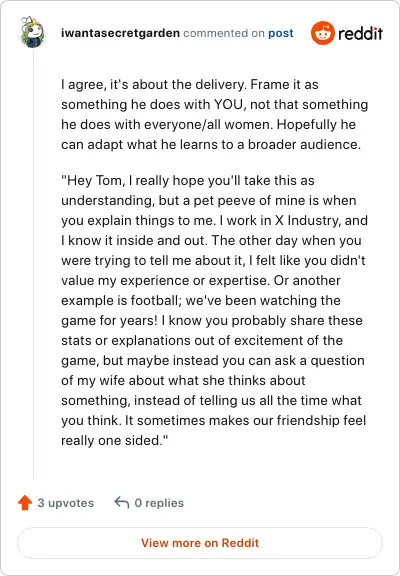Click the "3 upvotes" count label
Image resolution: width=400 pixels, height=576 pixels.
pyautogui.click(x=66, y=503)
